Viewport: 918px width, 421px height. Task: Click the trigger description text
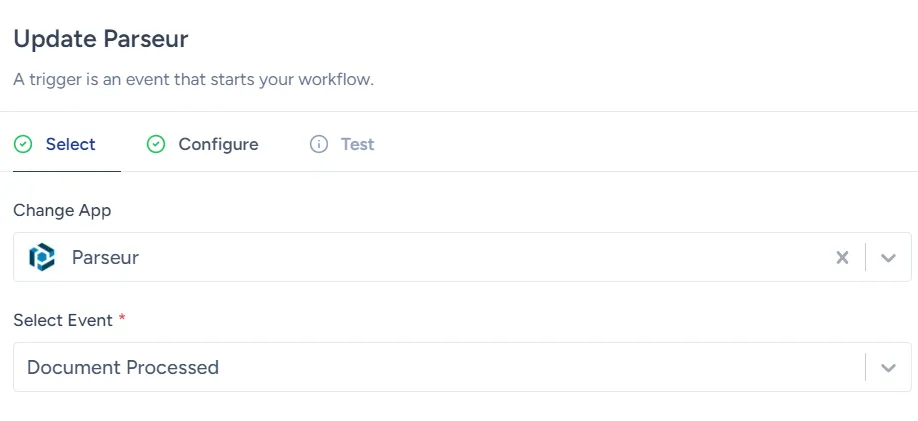(193, 79)
